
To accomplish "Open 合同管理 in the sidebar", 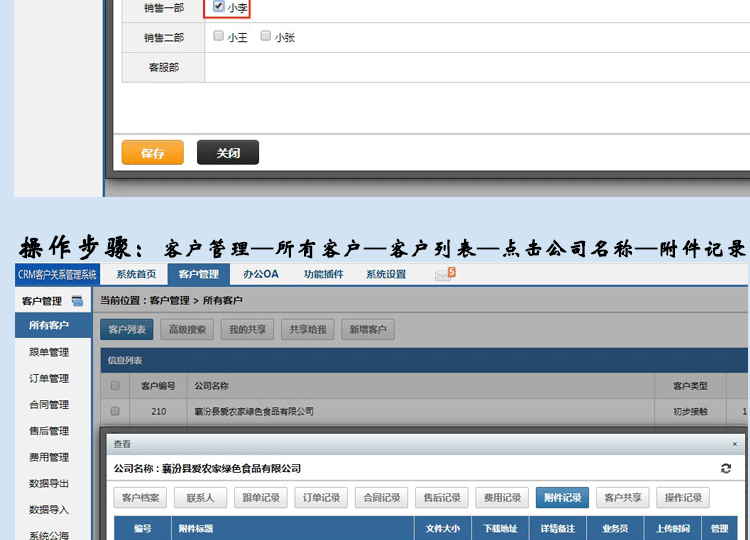I will (49, 405).
